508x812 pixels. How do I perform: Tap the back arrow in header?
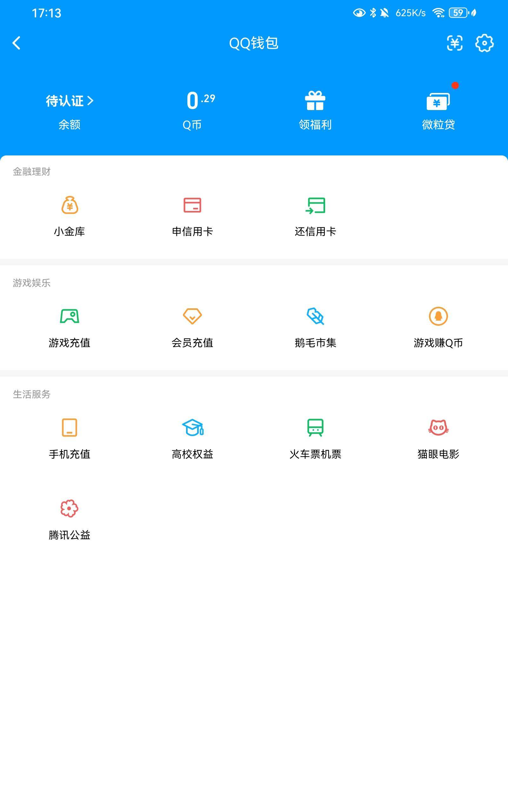tap(16, 43)
